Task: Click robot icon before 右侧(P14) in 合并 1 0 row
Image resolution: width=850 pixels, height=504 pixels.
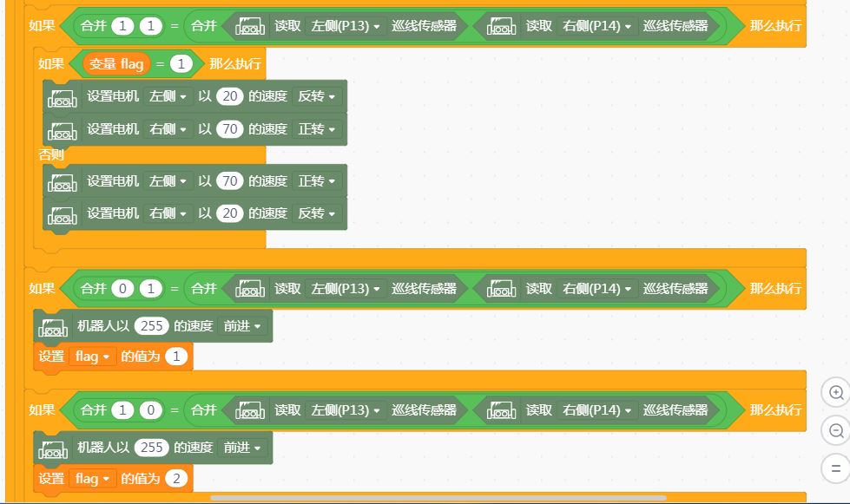Action: click(x=502, y=409)
